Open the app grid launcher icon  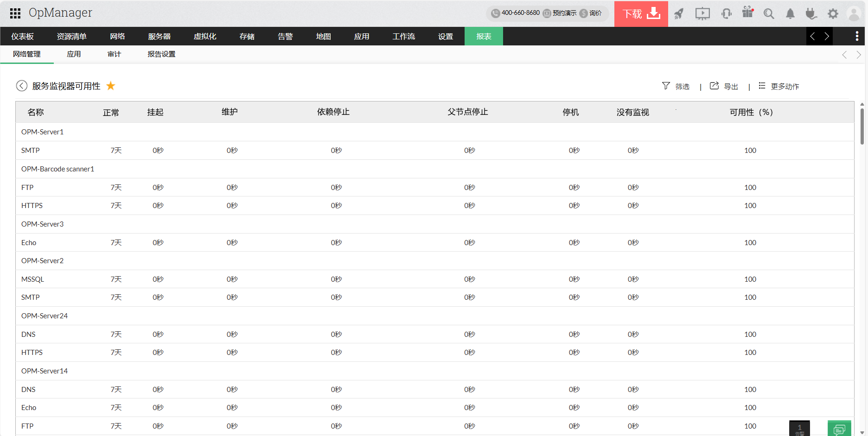click(x=15, y=13)
